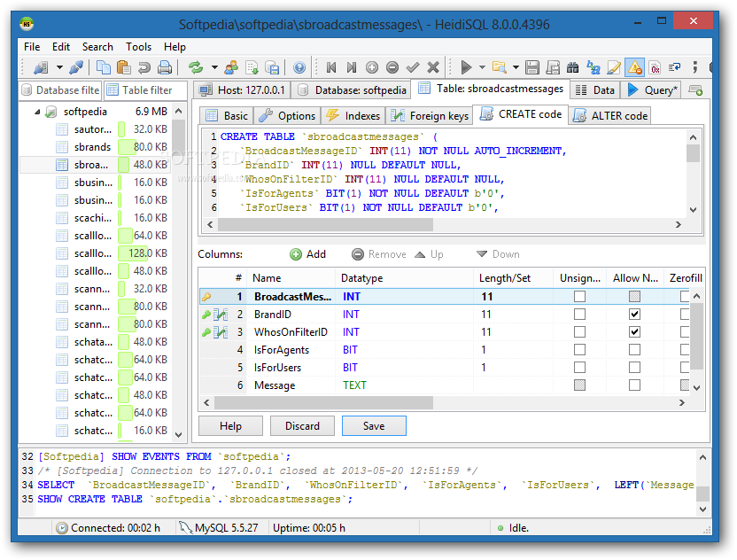Select the sbrands table in tree
This screenshot has height=560, width=737.
93,147
